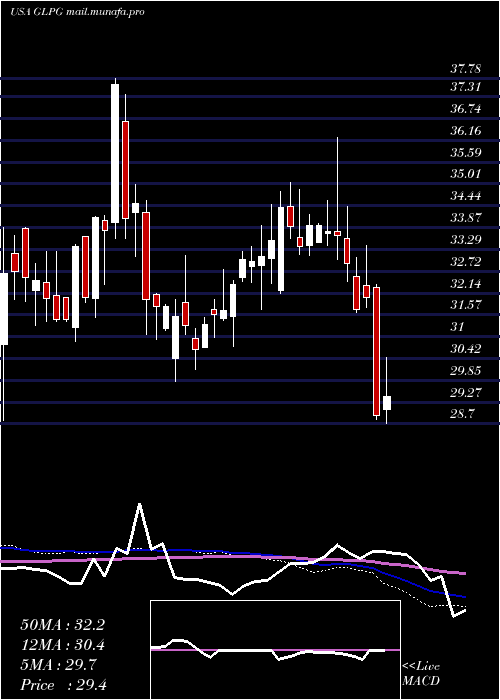Click the 32.14 price axis label

[465, 283]
